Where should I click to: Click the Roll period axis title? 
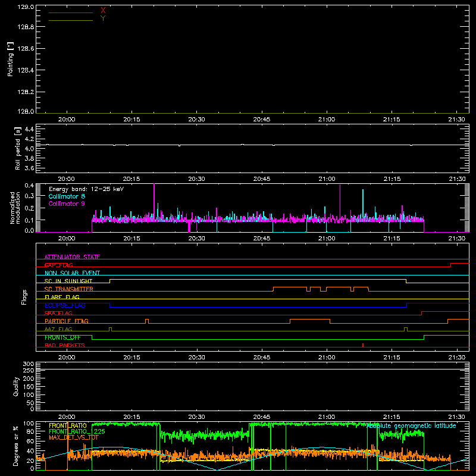pos(18,148)
